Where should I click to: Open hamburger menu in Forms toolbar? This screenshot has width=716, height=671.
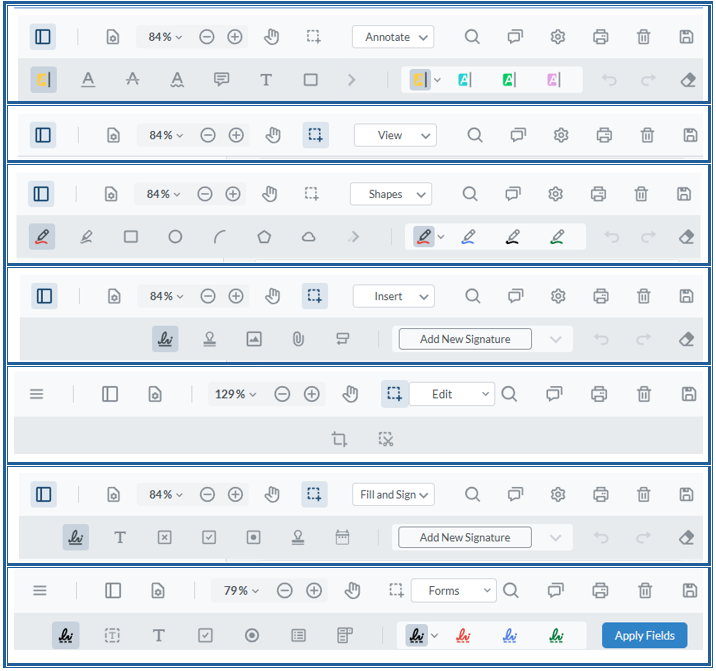click(40, 591)
